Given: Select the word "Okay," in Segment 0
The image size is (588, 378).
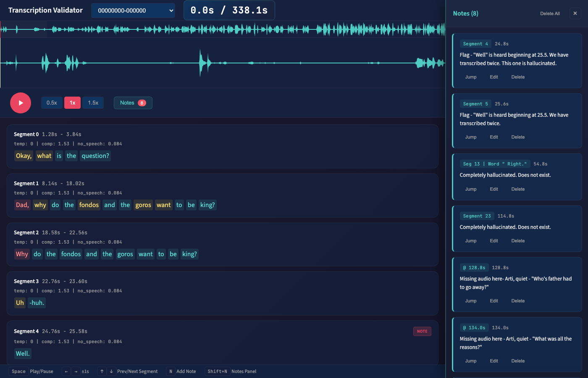Looking at the screenshot, I should (24, 155).
